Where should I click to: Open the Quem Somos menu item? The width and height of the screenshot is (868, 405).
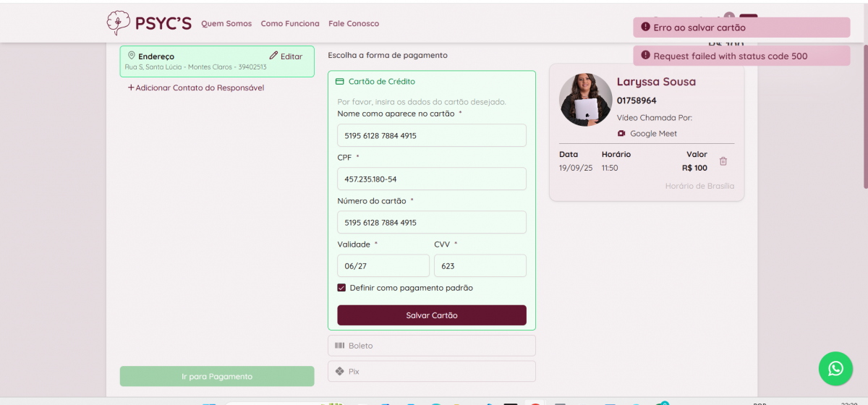tap(226, 24)
